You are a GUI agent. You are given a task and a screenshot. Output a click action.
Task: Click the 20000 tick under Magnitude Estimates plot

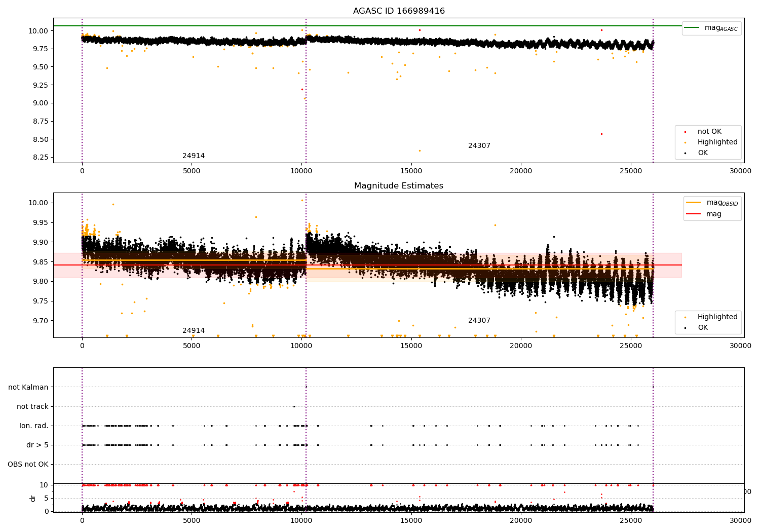click(x=521, y=346)
